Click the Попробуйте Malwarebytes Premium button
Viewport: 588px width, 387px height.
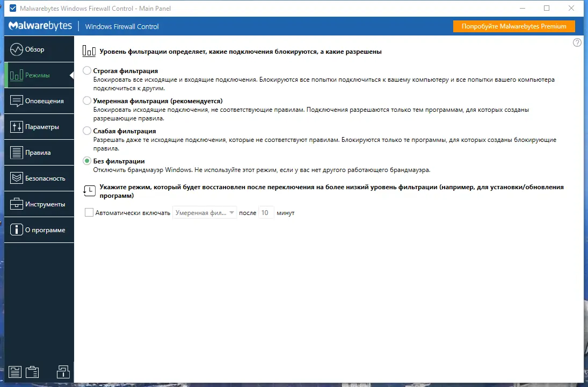(513, 26)
